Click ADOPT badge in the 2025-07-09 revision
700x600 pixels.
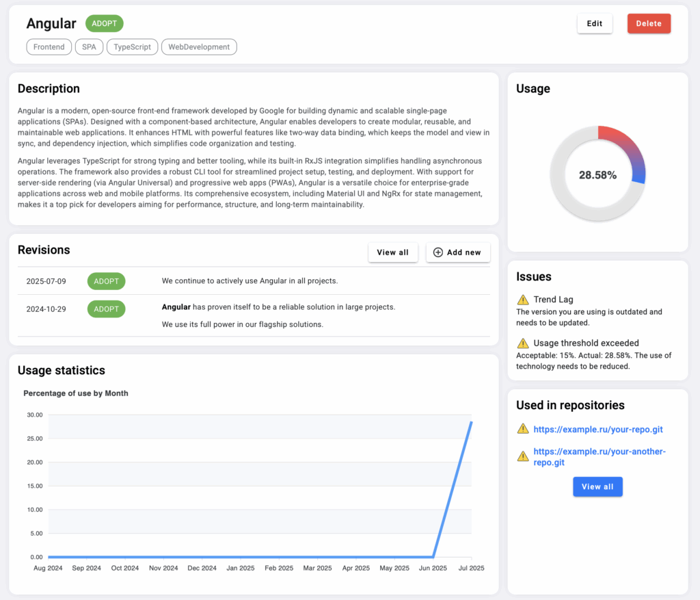[x=106, y=281]
